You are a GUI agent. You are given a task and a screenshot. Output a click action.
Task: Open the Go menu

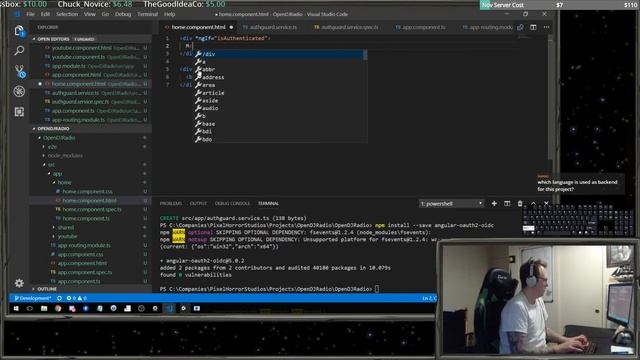105,14
